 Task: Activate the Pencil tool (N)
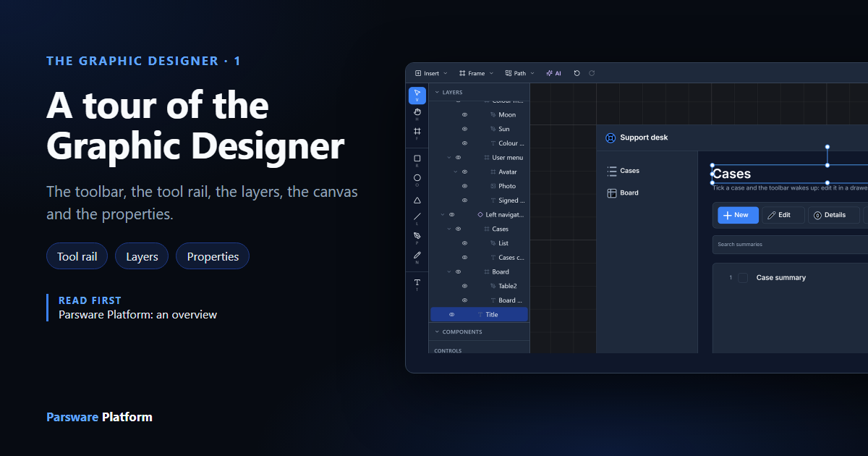417,257
